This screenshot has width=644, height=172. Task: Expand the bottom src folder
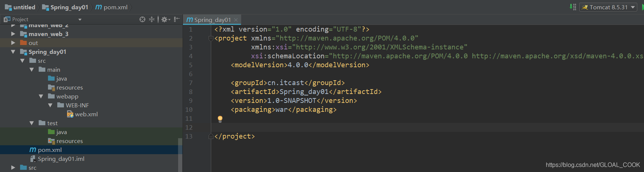(13, 168)
